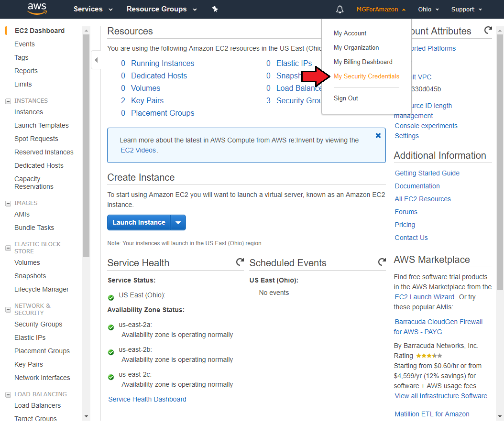Screen dimensions: 504x424
Task: Go to Events in the sidebar
Action: click(x=24, y=44)
